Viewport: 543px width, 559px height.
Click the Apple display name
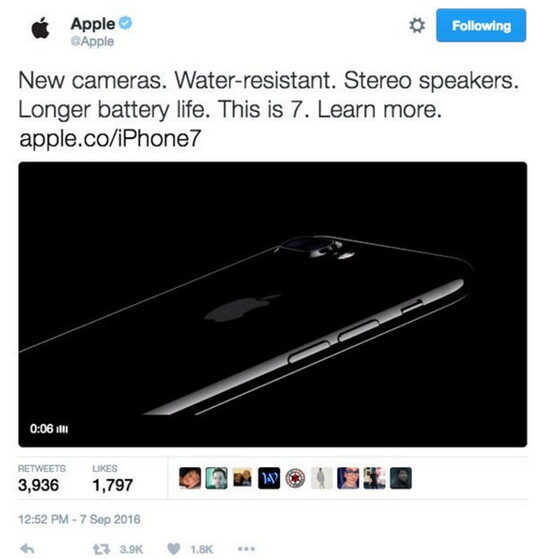click(x=93, y=24)
